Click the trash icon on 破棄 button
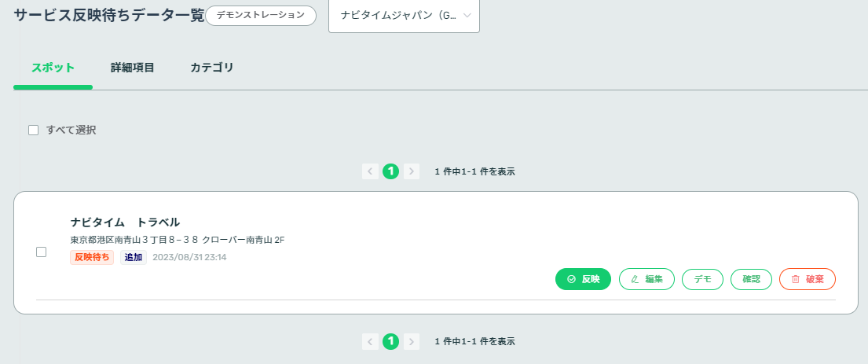 (x=796, y=279)
